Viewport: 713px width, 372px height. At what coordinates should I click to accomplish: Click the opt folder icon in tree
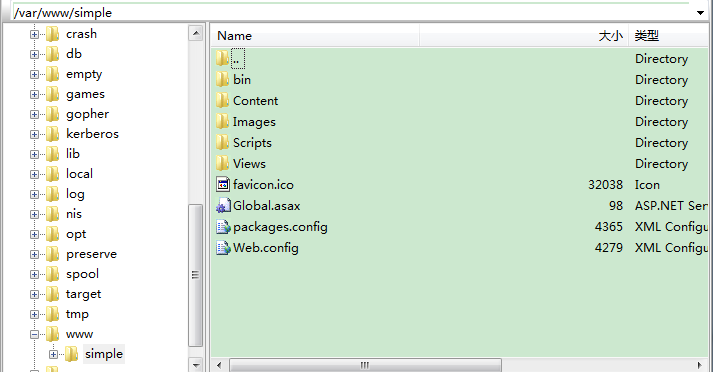[53, 234]
